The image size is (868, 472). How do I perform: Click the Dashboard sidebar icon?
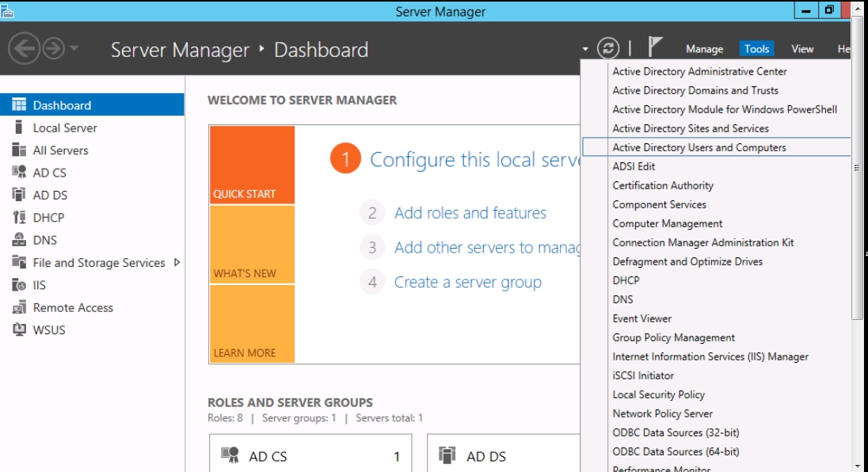[x=19, y=105]
